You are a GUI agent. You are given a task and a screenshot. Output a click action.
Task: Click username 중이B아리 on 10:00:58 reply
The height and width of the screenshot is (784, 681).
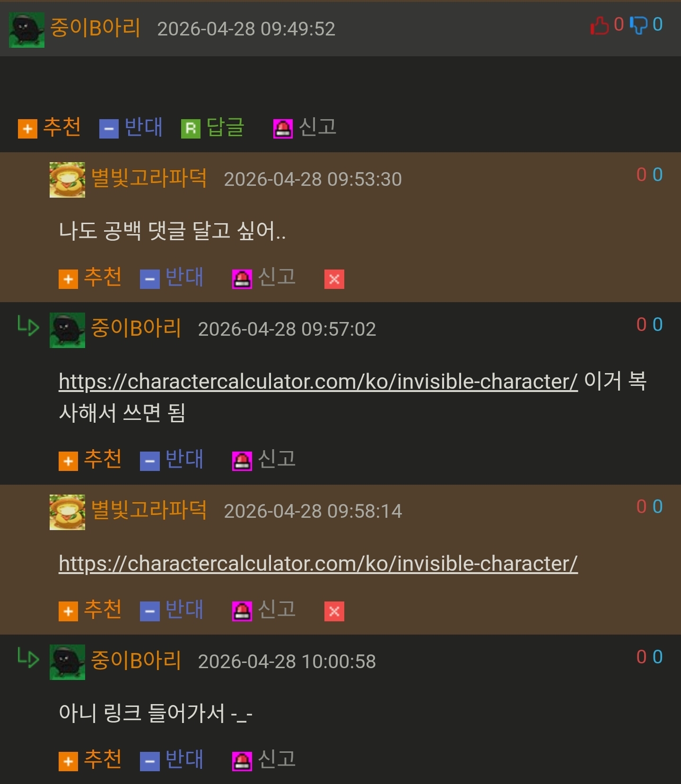coord(136,660)
